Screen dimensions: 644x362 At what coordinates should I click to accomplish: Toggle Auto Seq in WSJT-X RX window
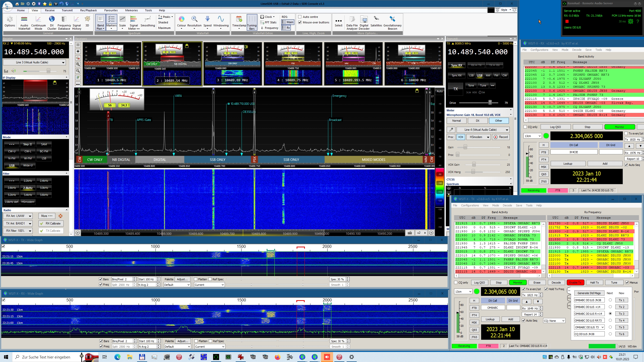click(x=626, y=165)
